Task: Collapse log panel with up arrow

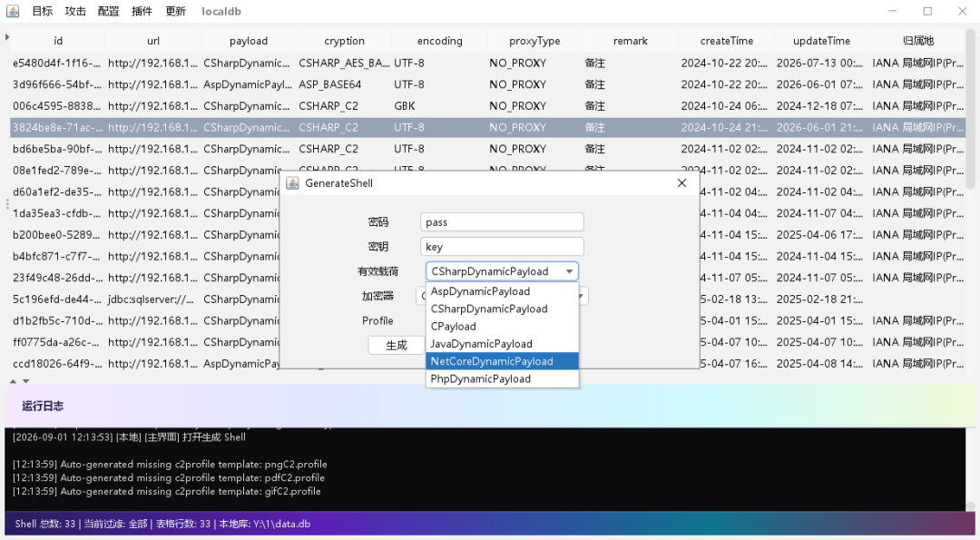Action: [13, 380]
